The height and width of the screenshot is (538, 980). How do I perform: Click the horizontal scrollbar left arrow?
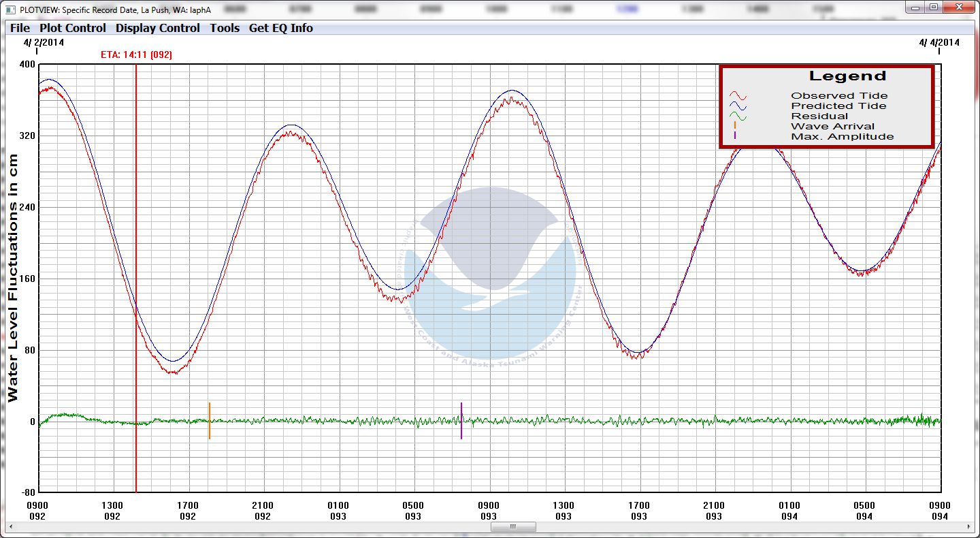[12, 526]
